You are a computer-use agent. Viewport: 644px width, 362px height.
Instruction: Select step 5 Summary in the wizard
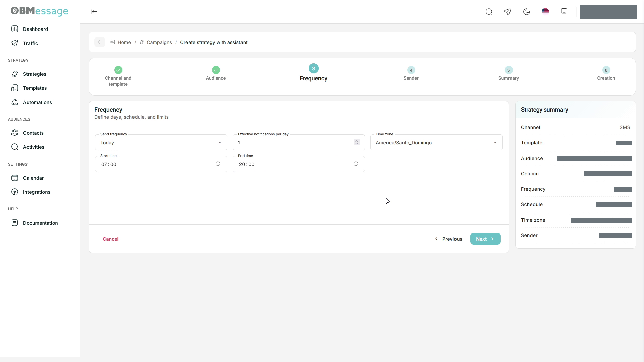(509, 74)
